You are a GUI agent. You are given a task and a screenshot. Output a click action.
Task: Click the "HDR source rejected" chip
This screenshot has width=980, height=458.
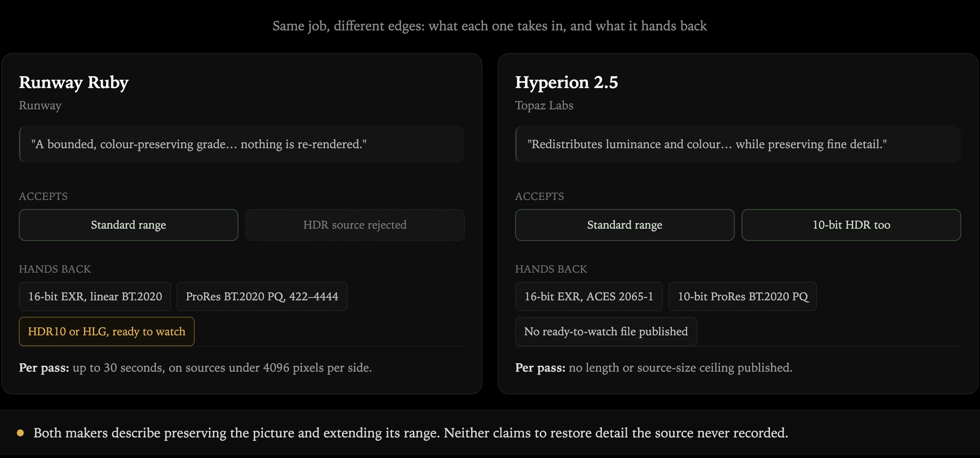click(355, 225)
